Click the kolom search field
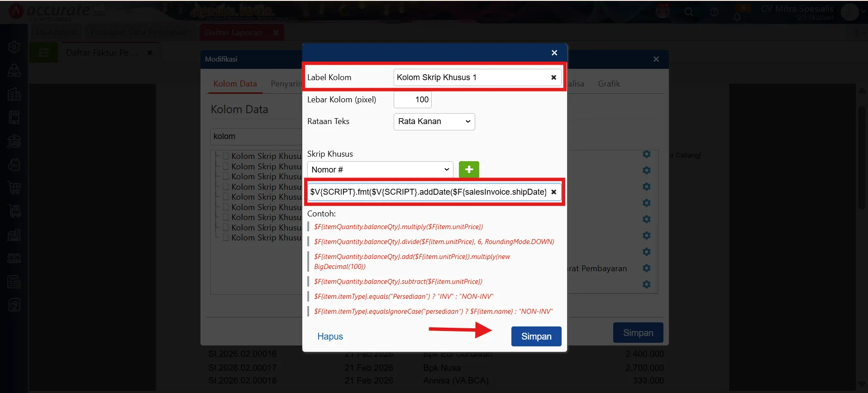Screen dimensions: 868x393 [256, 136]
